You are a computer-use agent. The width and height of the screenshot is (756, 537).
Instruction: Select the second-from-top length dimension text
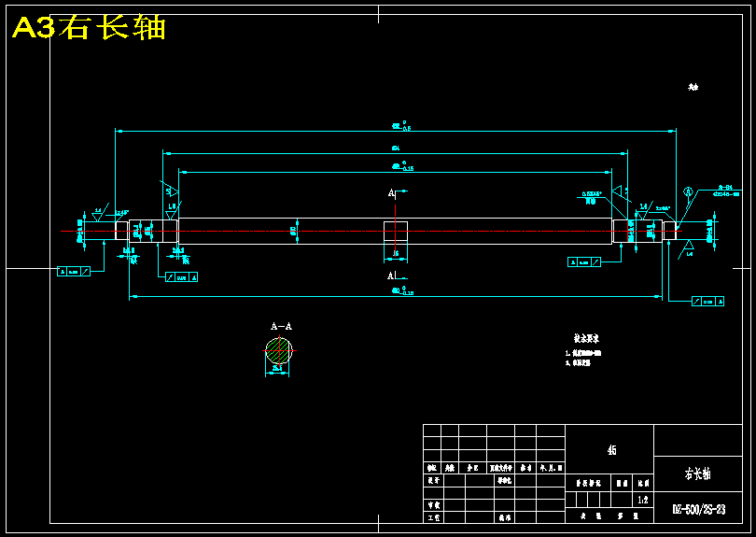(396, 148)
